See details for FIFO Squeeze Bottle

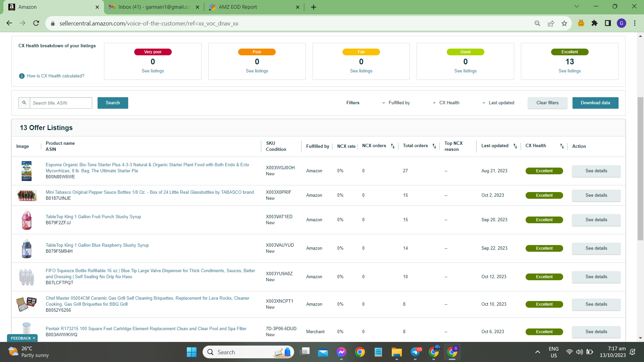coord(596,277)
